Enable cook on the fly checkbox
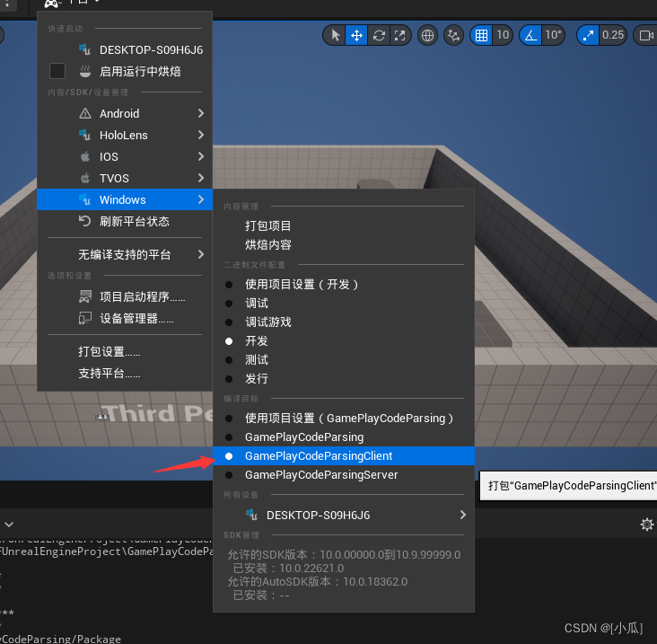 pyautogui.click(x=57, y=71)
